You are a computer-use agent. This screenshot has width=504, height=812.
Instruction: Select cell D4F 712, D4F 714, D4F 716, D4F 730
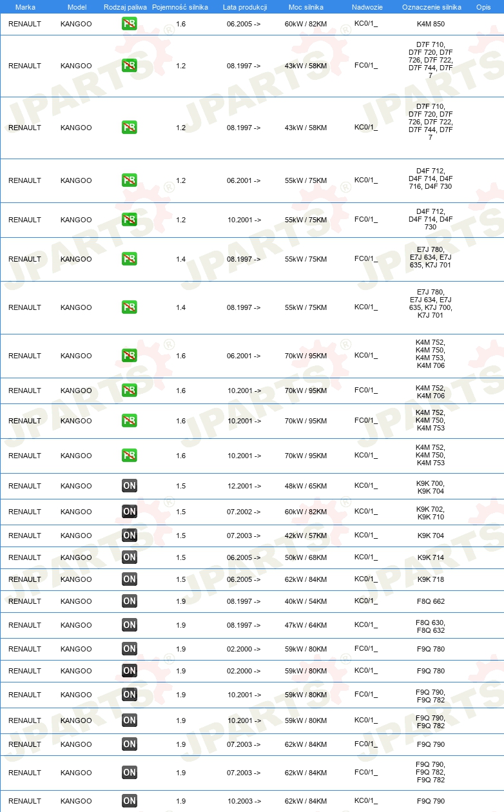431,179
